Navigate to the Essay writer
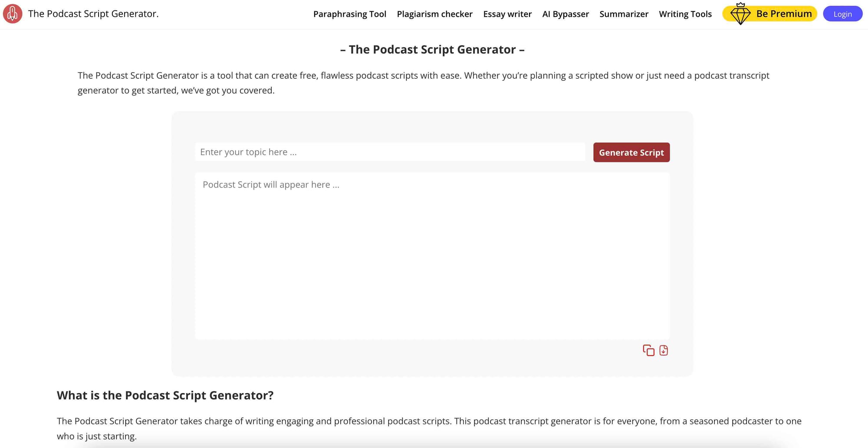This screenshot has height=448, width=868. [x=507, y=14]
